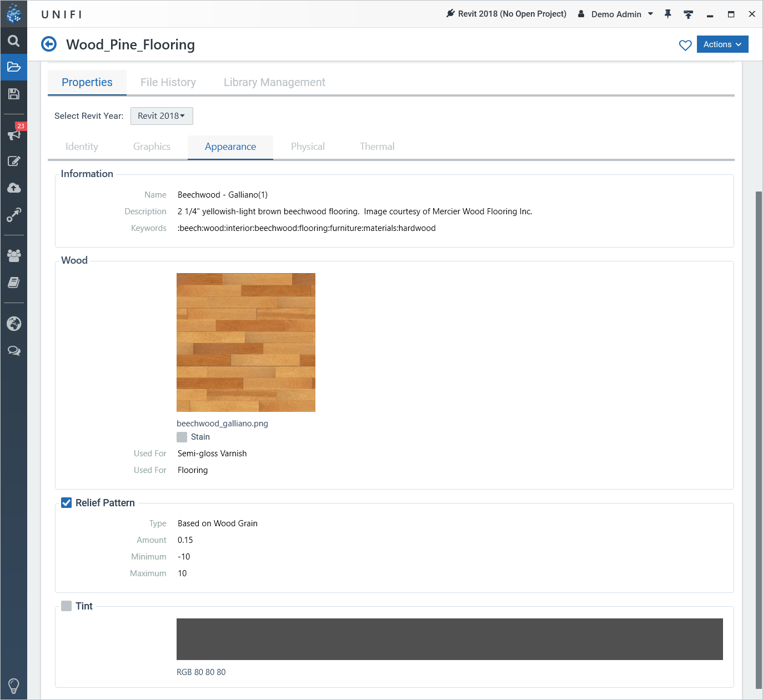
Task: Click the Tint dark gray color swatch
Action: pyautogui.click(x=450, y=639)
